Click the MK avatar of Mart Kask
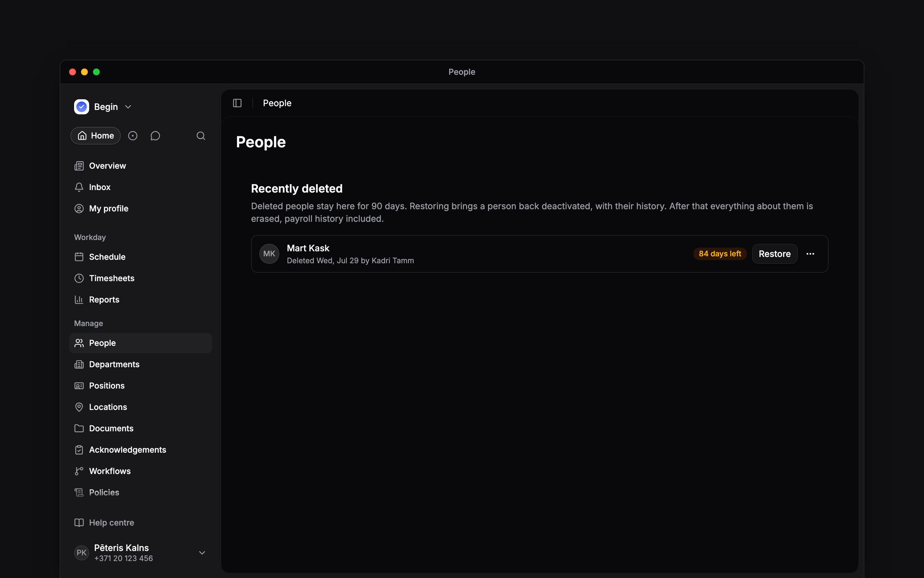The width and height of the screenshot is (924, 578). (269, 254)
